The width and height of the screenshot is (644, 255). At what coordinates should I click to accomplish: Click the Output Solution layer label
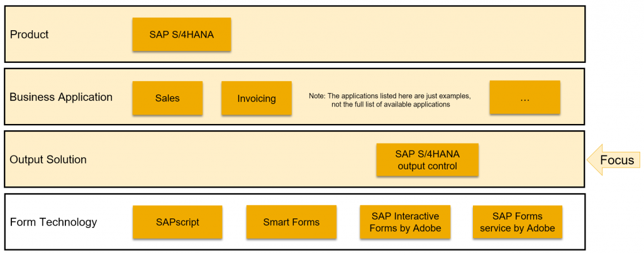48,159
